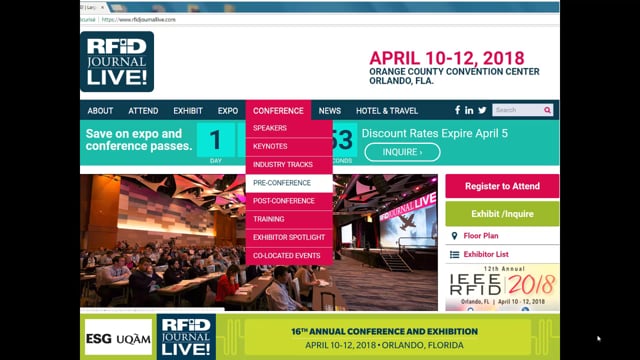Focus the Search input field
Image resolution: width=640 pixels, height=360 pixels.
click(x=518, y=110)
